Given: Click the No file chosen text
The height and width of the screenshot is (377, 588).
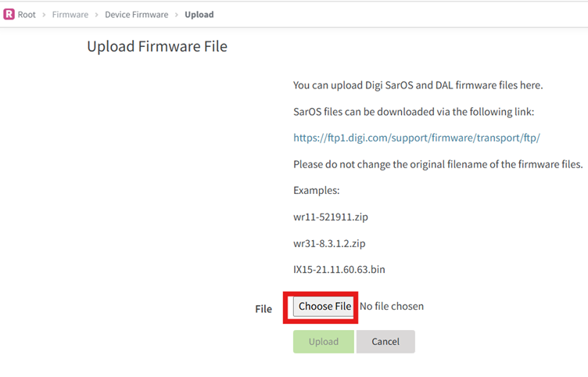Looking at the screenshot, I should 392,307.
